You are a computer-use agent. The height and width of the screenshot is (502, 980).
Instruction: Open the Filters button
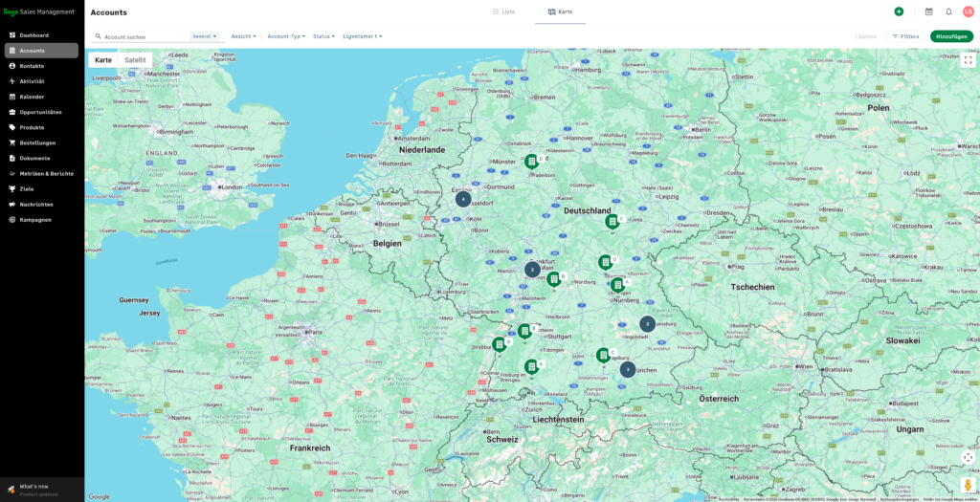905,36
